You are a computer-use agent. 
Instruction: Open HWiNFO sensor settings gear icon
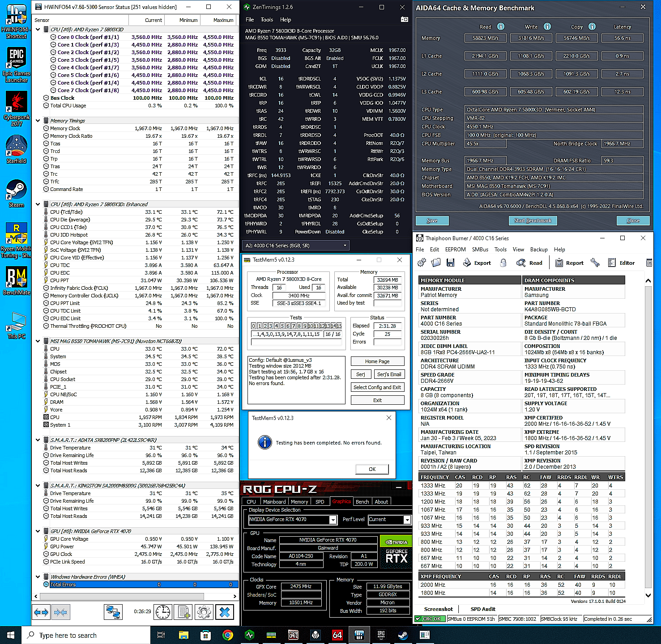pyautogui.click(x=204, y=612)
